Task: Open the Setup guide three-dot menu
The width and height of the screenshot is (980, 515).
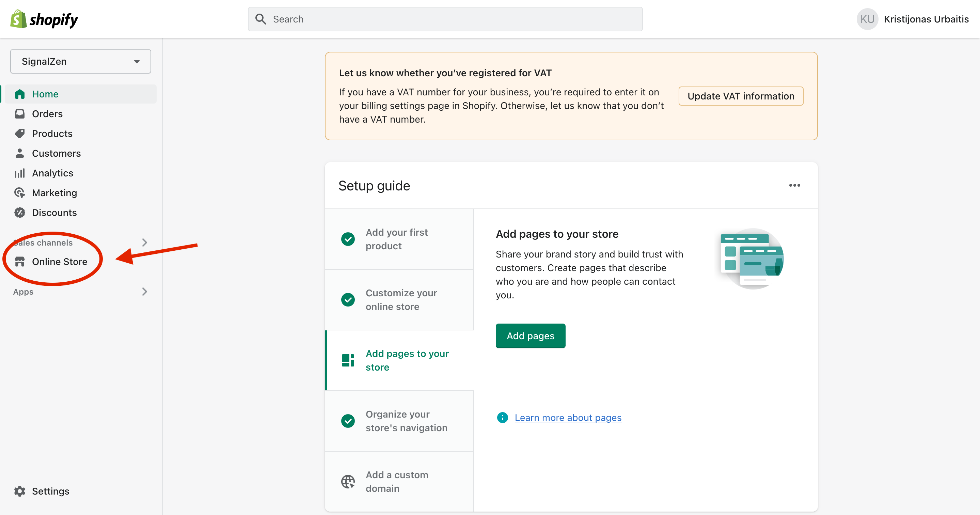Action: pyautogui.click(x=794, y=185)
